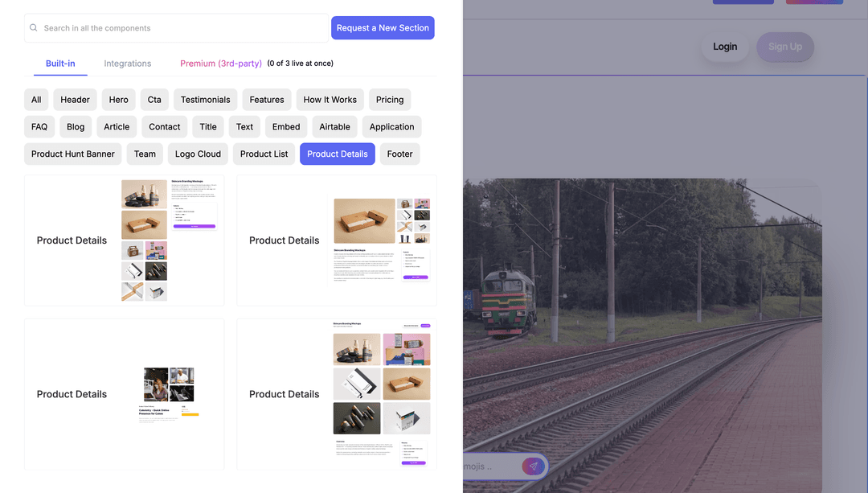The height and width of the screenshot is (493, 868).
Task: Open the Integrations tab
Action: (x=127, y=64)
